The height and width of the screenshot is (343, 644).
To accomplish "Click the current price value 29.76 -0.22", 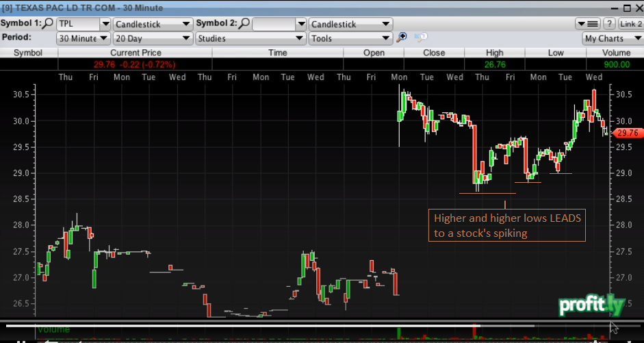I will pos(135,64).
